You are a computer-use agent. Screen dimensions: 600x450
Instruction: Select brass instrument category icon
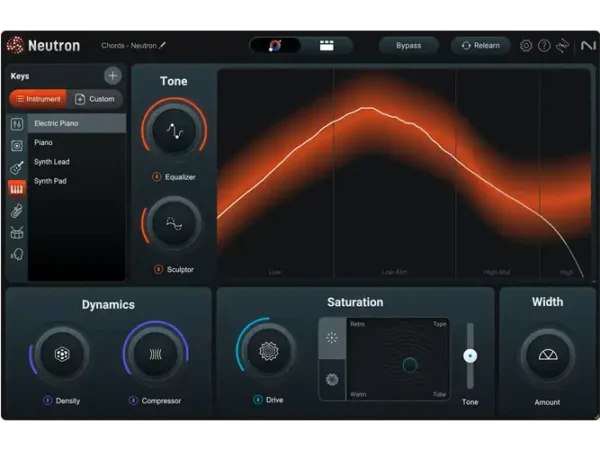pyautogui.click(x=17, y=211)
